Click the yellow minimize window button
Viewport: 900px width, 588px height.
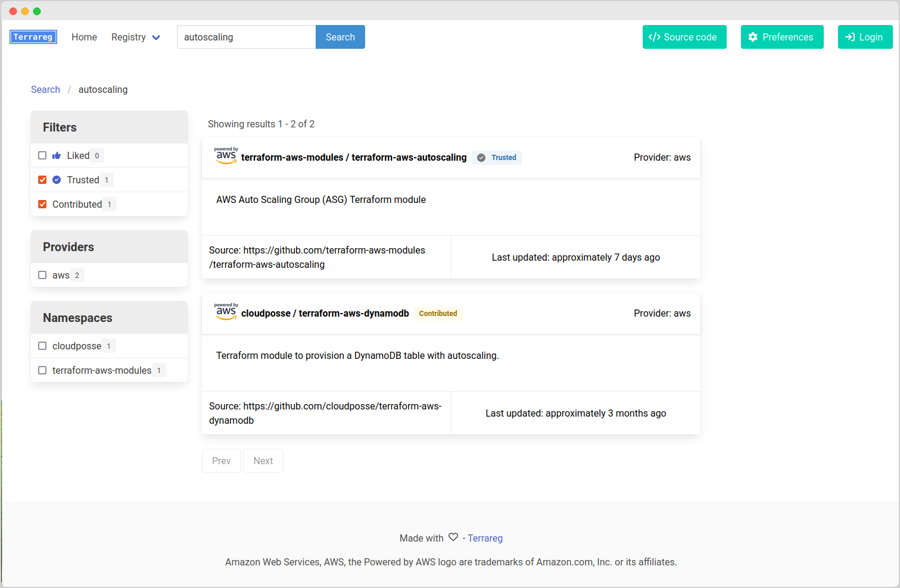pyautogui.click(x=25, y=11)
